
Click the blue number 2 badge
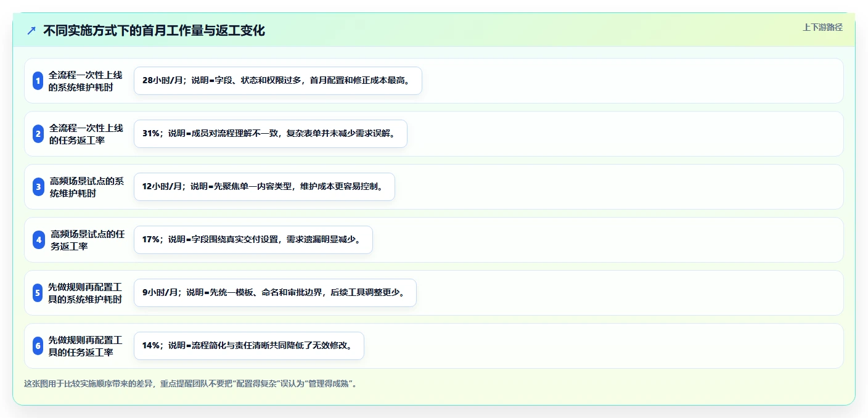click(x=38, y=134)
